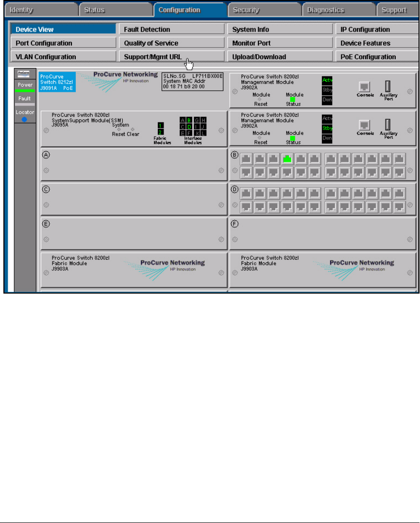The width and height of the screenshot is (420, 523).
Task: Click interface module B indicator on SSM
Action: tap(189, 120)
